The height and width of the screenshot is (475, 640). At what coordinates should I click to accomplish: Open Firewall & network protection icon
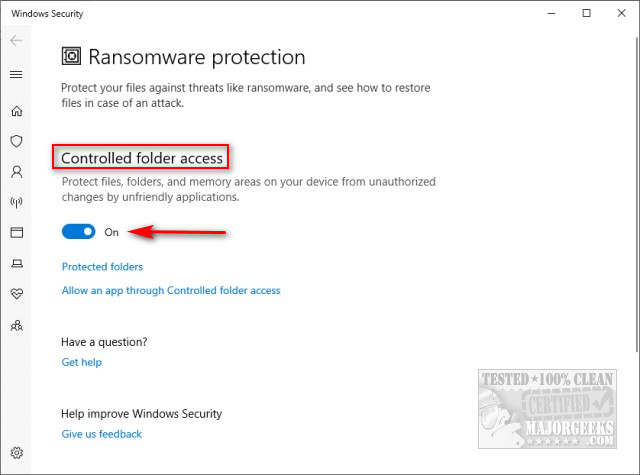point(16,202)
